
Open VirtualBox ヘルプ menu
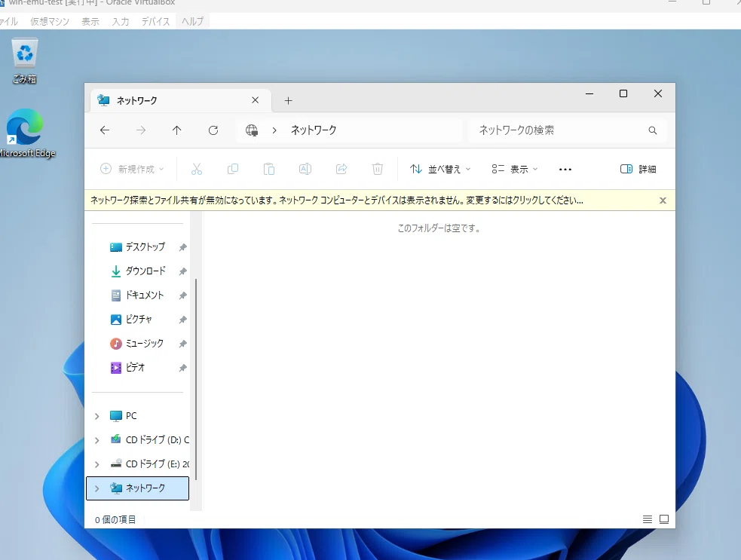pyautogui.click(x=192, y=21)
